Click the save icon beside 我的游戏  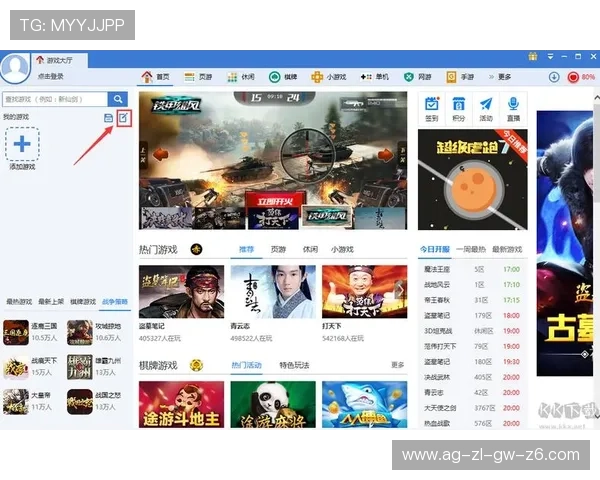[x=108, y=118]
